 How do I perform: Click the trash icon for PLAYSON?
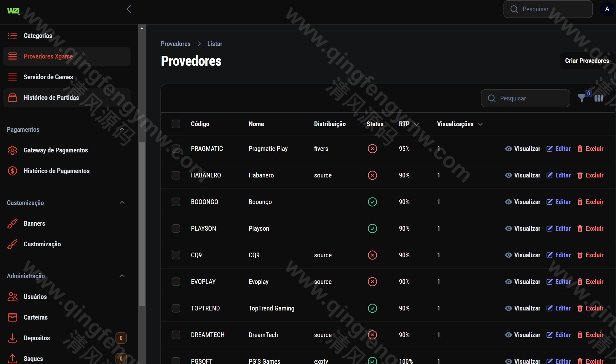click(x=580, y=228)
